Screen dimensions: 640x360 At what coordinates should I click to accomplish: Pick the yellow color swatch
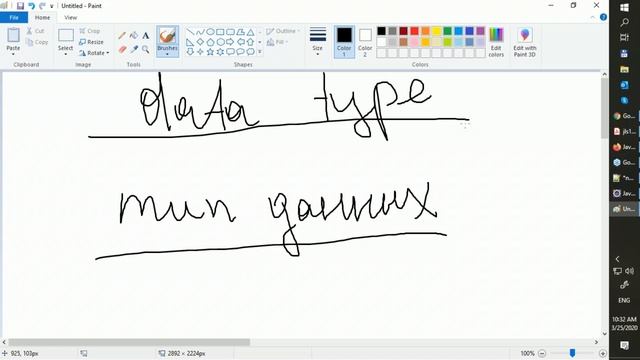tap(436, 31)
